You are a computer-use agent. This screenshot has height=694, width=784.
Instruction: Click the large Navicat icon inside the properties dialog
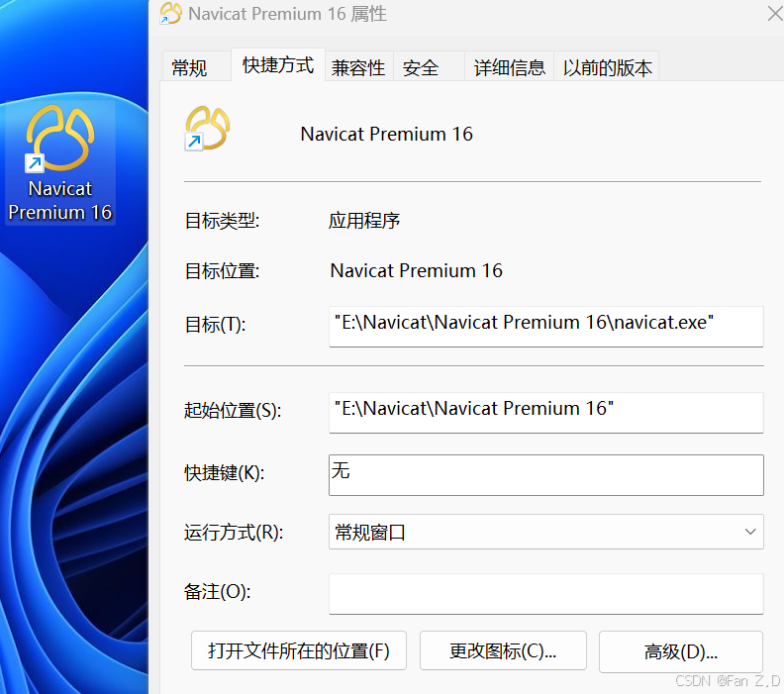pos(207,129)
